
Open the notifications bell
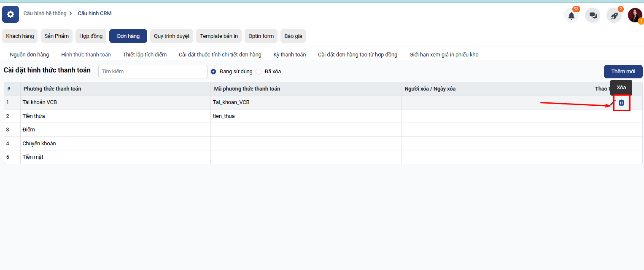[x=571, y=16]
